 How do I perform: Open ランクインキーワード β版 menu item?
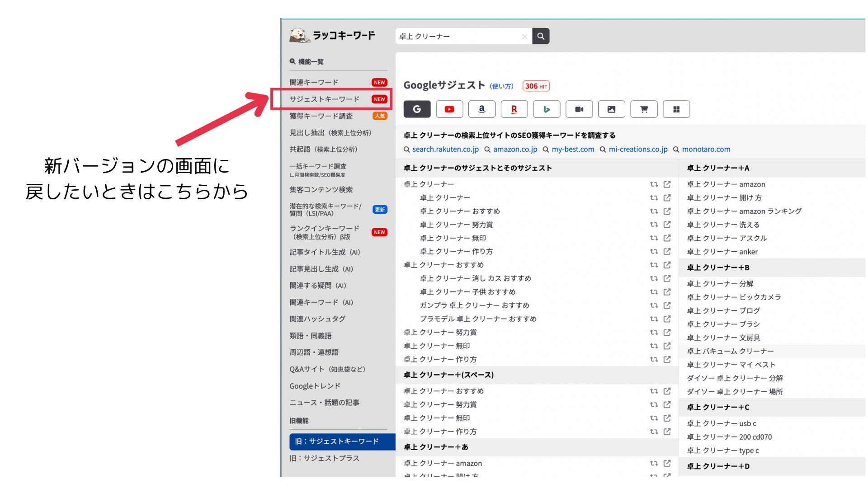click(338, 232)
